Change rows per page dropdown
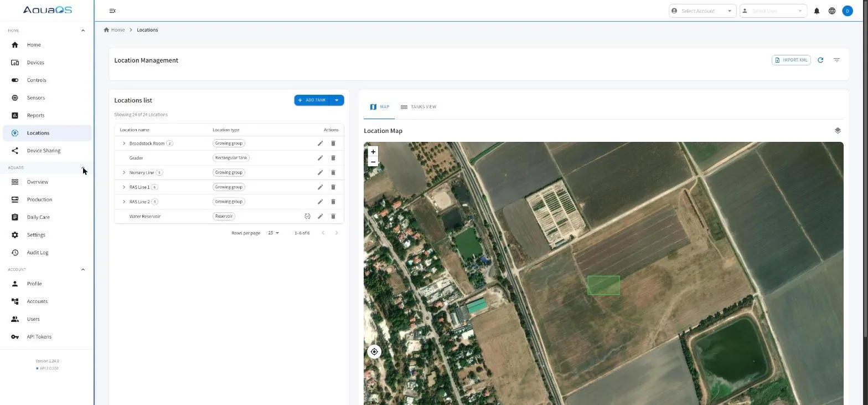 (273, 233)
